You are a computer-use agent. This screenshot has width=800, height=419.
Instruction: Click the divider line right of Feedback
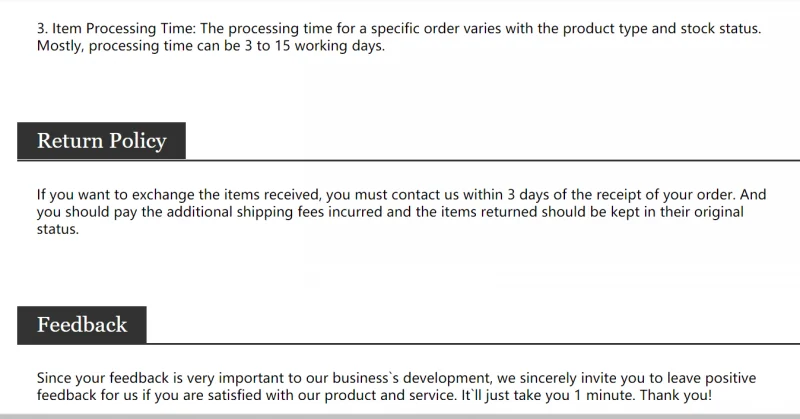tap(473, 344)
